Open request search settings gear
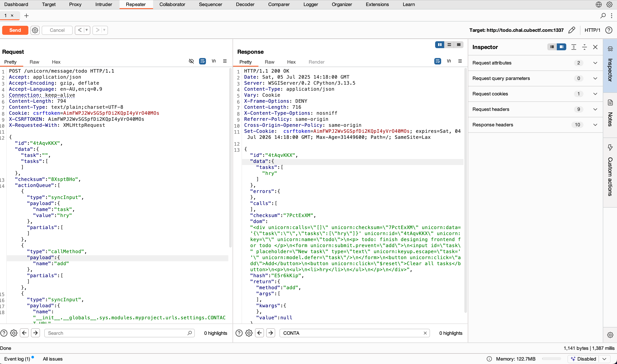 [14, 333]
